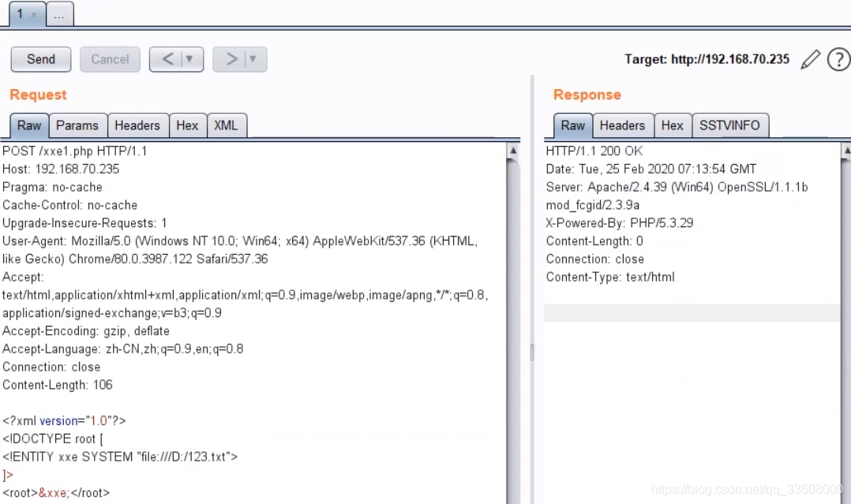The height and width of the screenshot is (504, 851).
Task: Select Repeater tab 1
Action: (x=20, y=14)
